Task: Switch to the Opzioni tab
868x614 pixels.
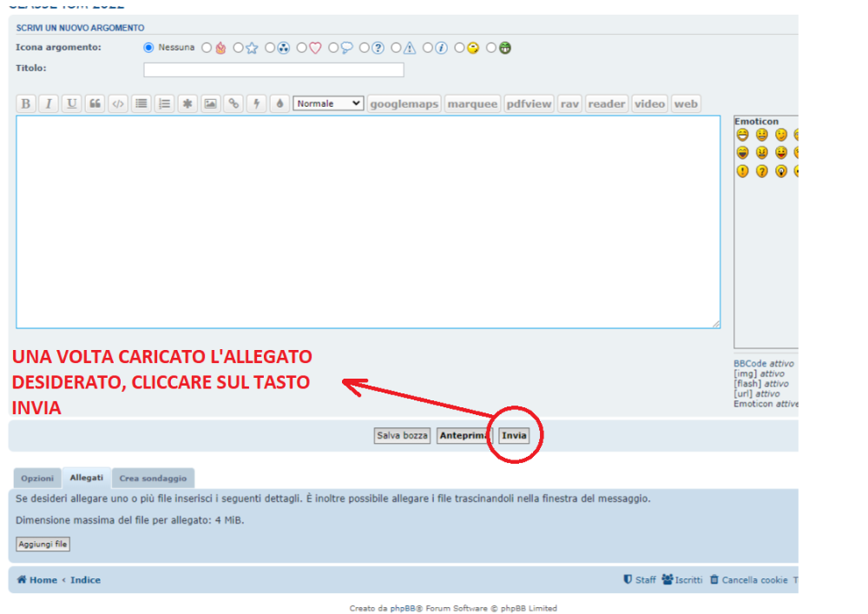Action: click(x=36, y=479)
